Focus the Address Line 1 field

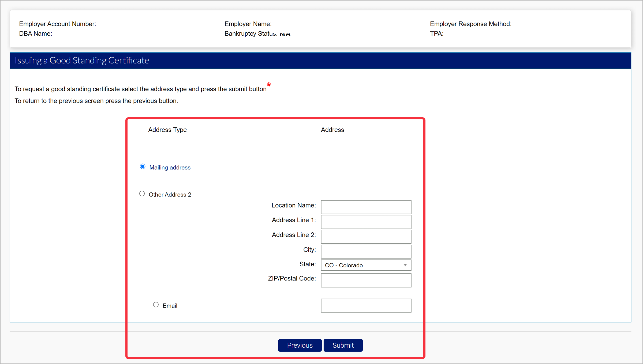366,222
